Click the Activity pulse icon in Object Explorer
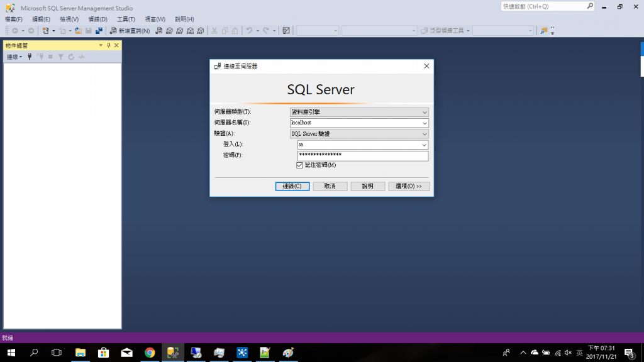This screenshot has width=644, height=362. pyautogui.click(x=82, y=57)
